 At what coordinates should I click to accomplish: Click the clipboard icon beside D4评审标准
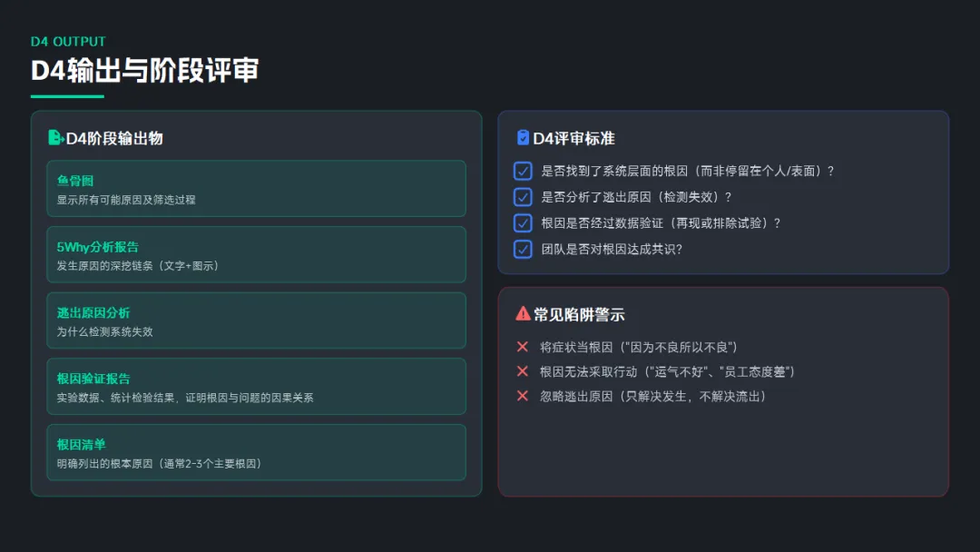(523, 138)
